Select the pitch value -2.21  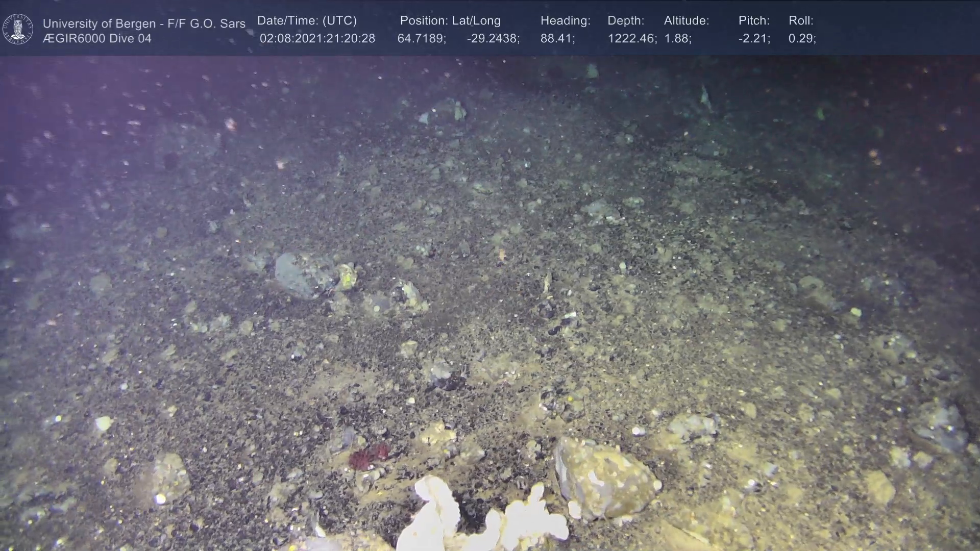[x=754, y=39]
